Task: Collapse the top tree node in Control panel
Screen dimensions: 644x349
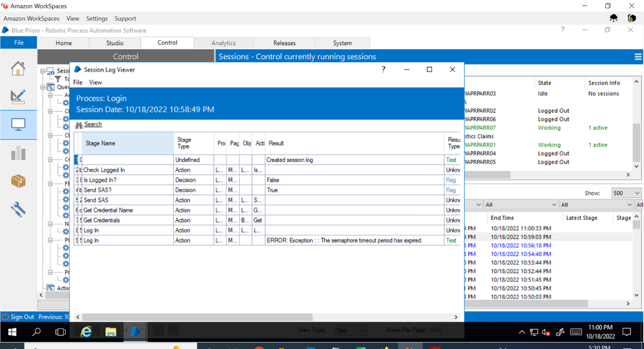Action: pyautogui.click(x=43, y=71)
